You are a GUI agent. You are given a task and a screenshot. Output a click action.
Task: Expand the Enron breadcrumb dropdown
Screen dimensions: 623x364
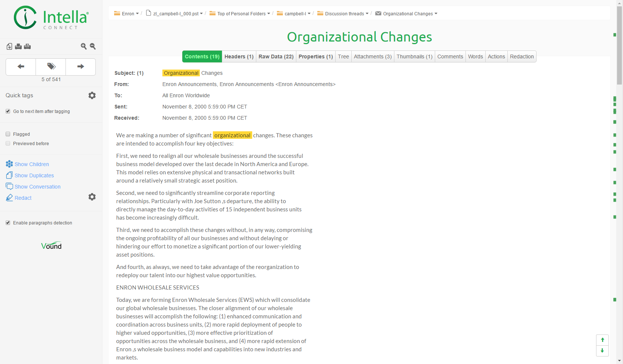126,14
